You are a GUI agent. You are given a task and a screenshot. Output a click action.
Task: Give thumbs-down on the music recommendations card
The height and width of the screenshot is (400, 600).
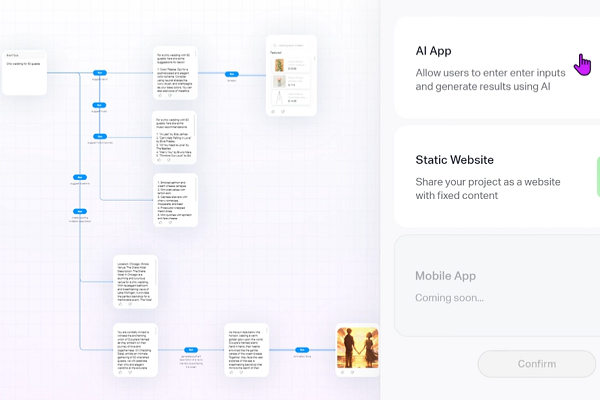[168, 160]
